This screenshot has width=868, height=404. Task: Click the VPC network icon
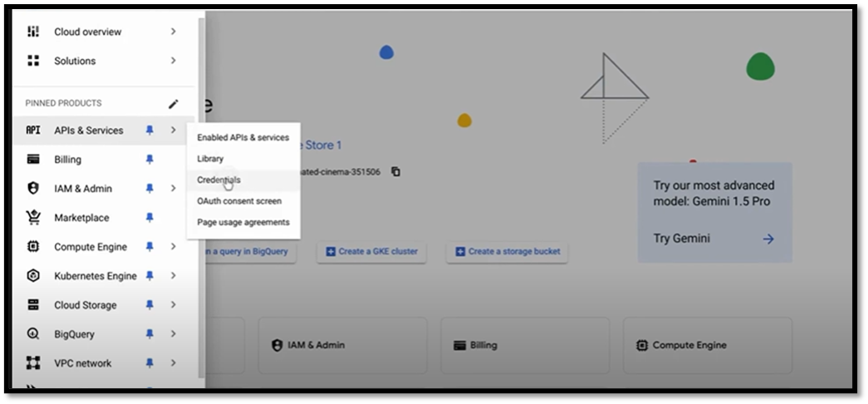tap(33, 363)
